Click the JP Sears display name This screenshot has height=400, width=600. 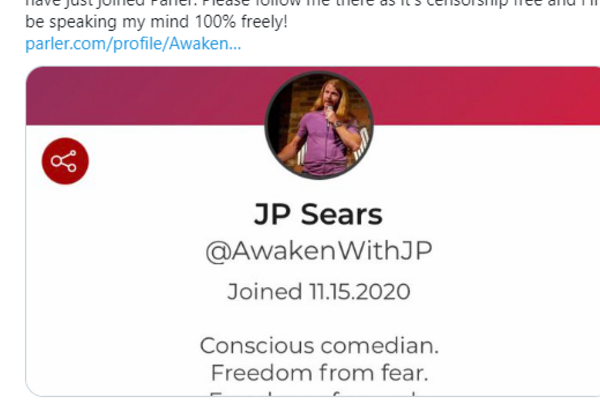pos(318,214)
